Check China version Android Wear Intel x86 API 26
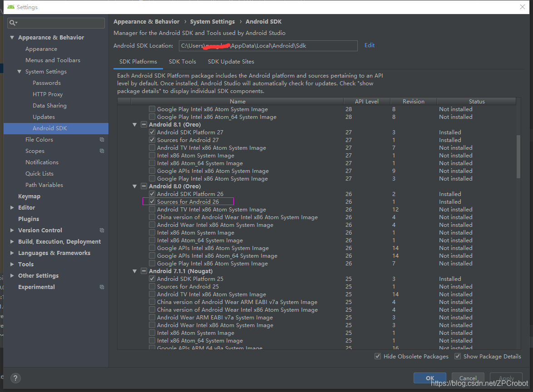Screen dimensions: 533x392 152,217
